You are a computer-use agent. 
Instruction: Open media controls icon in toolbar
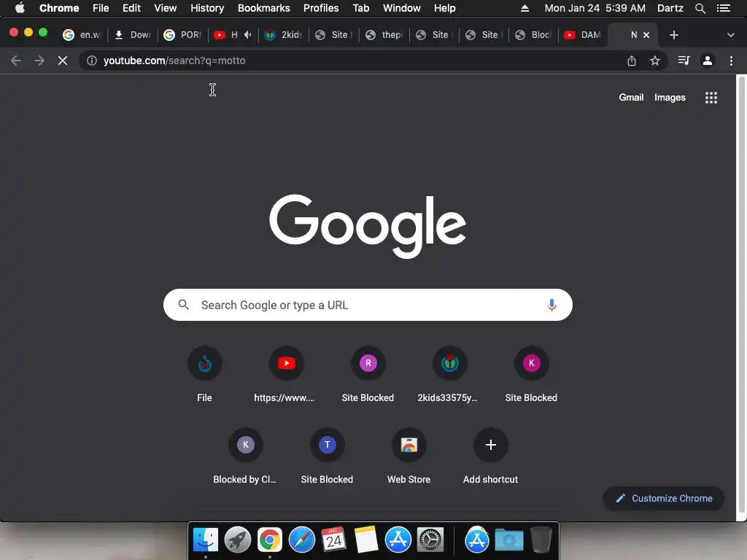(684, 61)
